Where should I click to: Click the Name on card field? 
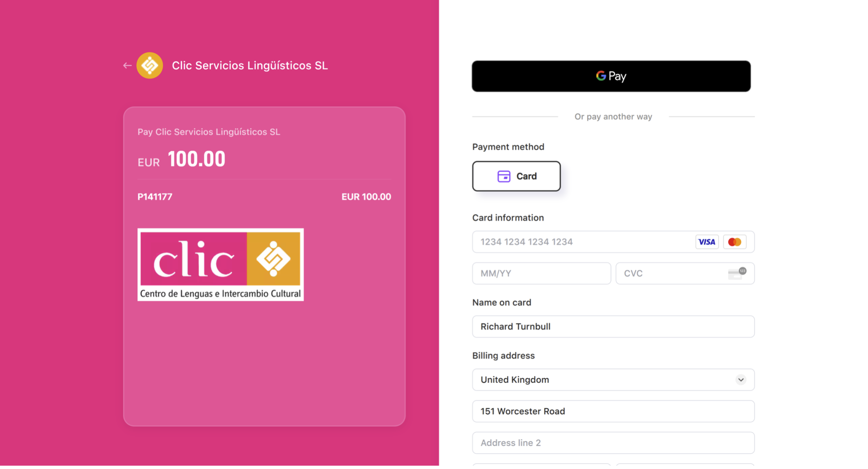click(613, 327)
